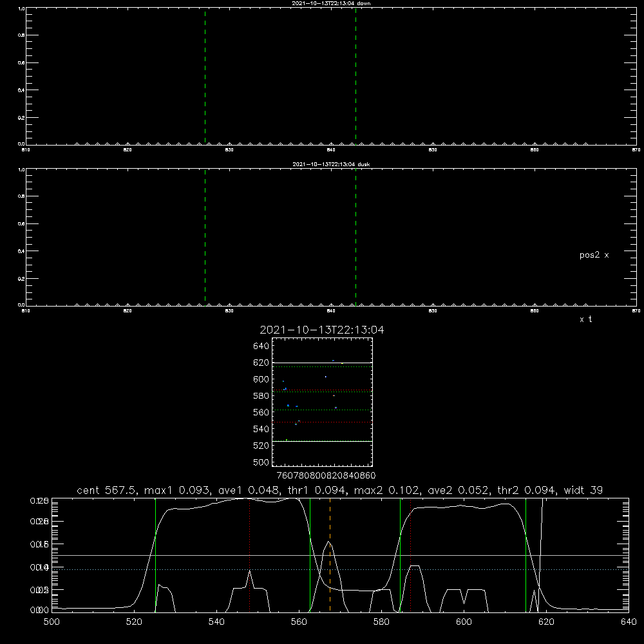The image size is (644, 644).
Task: Click scatter plot y-axis label 600
Action: (x=261, y=379)
